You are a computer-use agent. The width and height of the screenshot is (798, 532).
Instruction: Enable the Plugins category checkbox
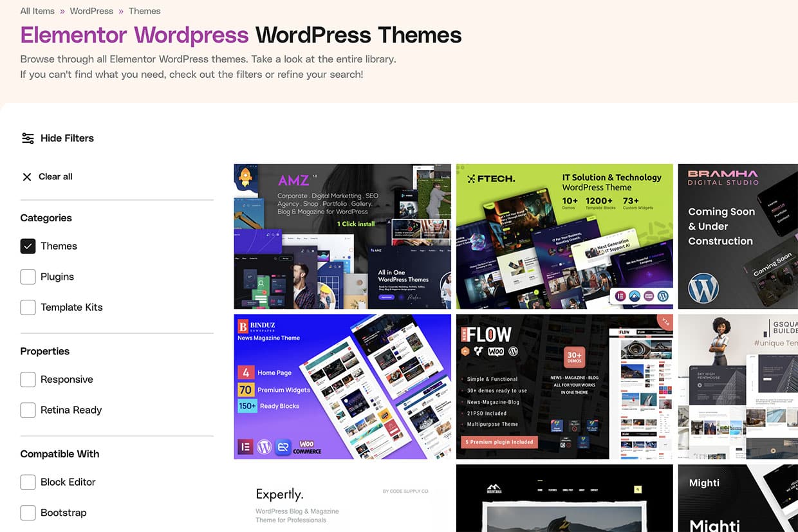point(28,277)
